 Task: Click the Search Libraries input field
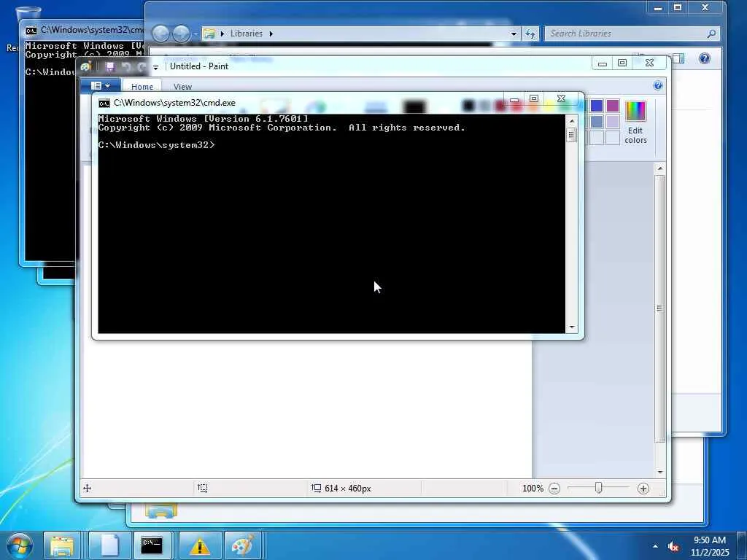631,34
